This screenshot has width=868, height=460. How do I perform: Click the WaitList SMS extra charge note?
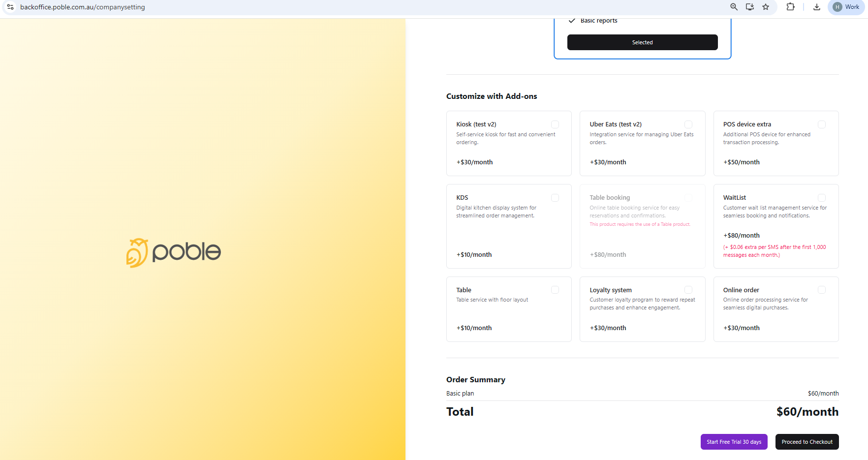[x=775, y=251]
